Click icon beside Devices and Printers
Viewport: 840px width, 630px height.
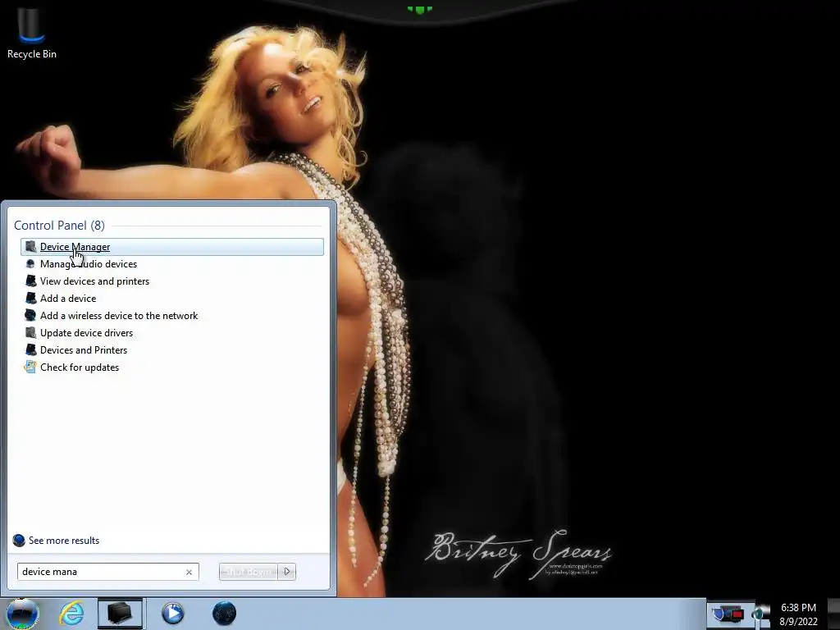30,349
